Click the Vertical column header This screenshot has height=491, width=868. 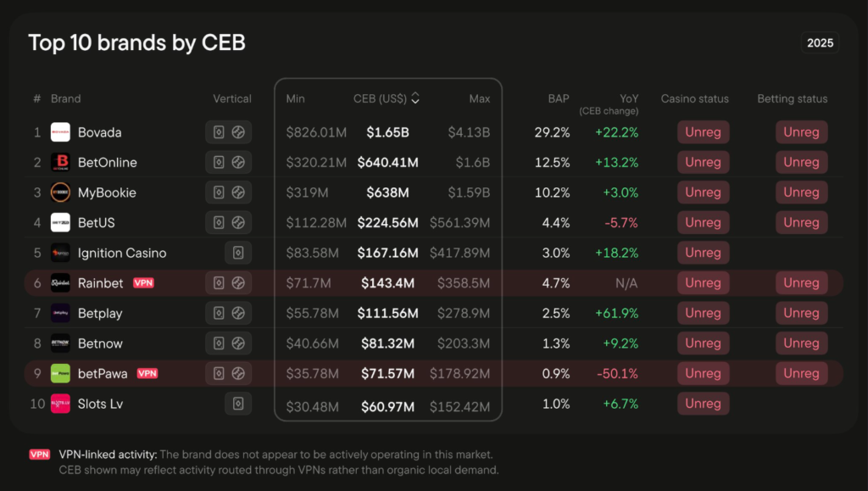[231, 98]
